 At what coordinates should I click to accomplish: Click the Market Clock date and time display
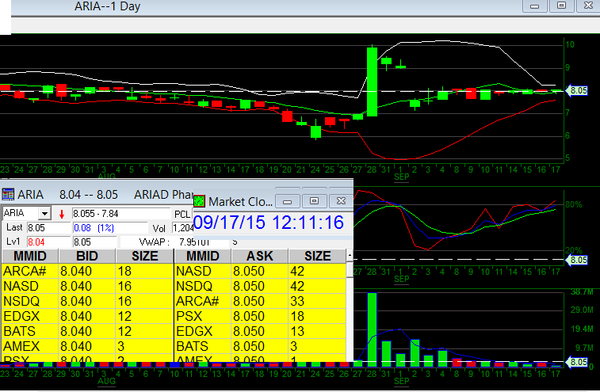pyautogui.click(x=269, y=222)
